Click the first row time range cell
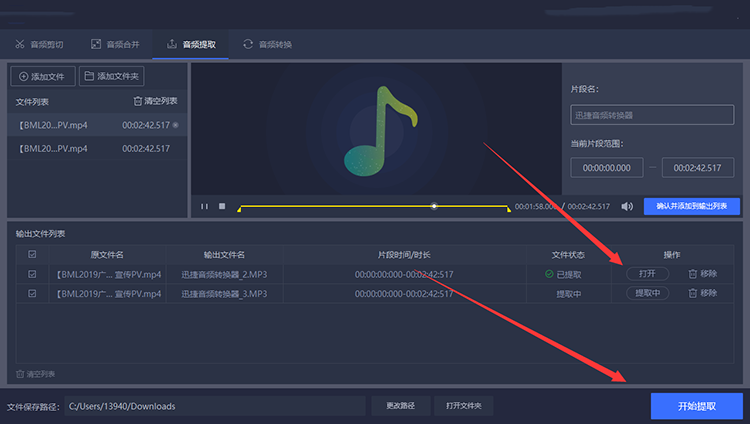 click(404, 275)
